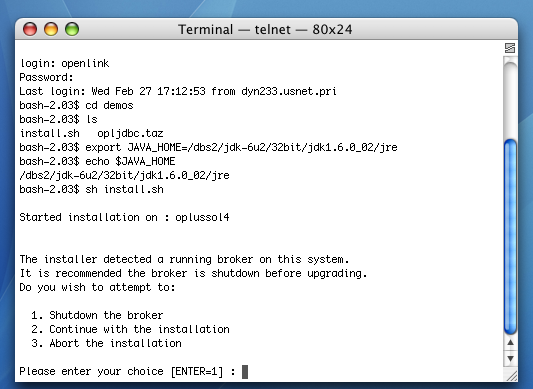Click the "3. Abort the installation" text
Viewport: 533px width, 389px height.
[106, 343]
